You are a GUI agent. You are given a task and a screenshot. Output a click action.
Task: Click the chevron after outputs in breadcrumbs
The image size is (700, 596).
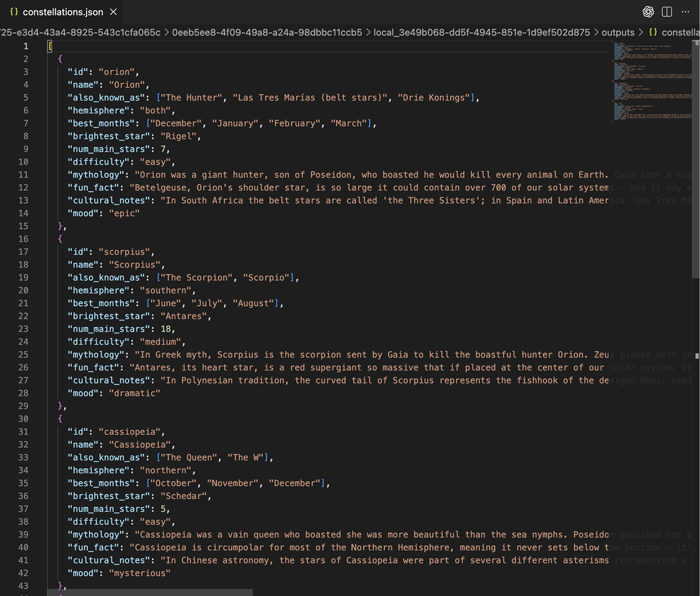click(x=640, y=32)
